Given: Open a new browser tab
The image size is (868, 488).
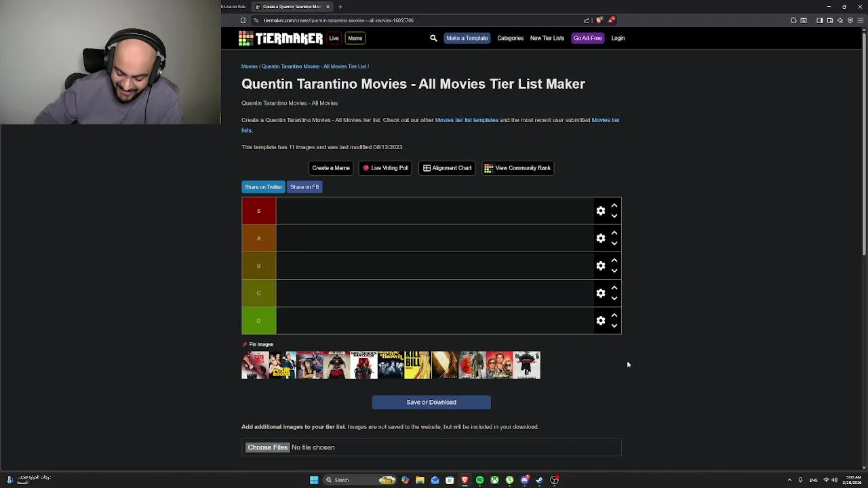Looking at the screenshot, I should 340,7.
